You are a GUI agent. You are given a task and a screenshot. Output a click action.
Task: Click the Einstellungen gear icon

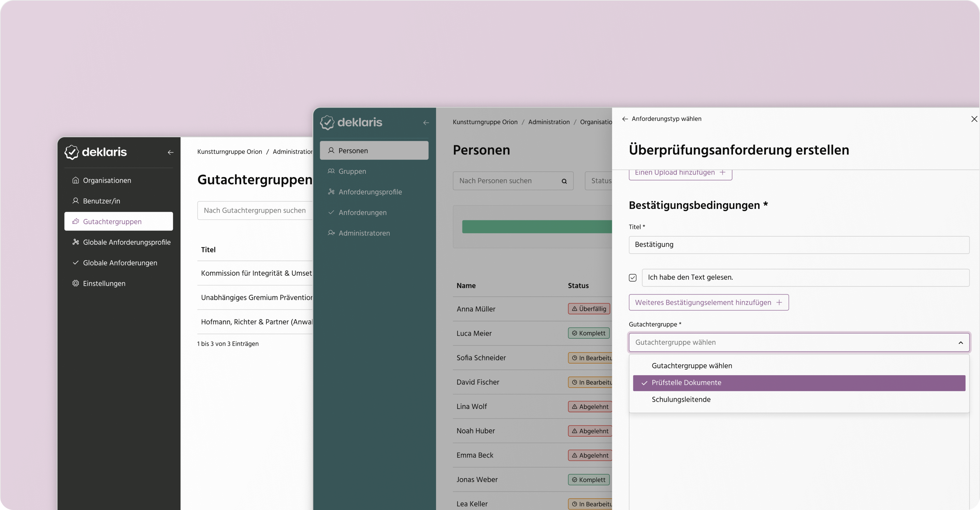[76, 283]
